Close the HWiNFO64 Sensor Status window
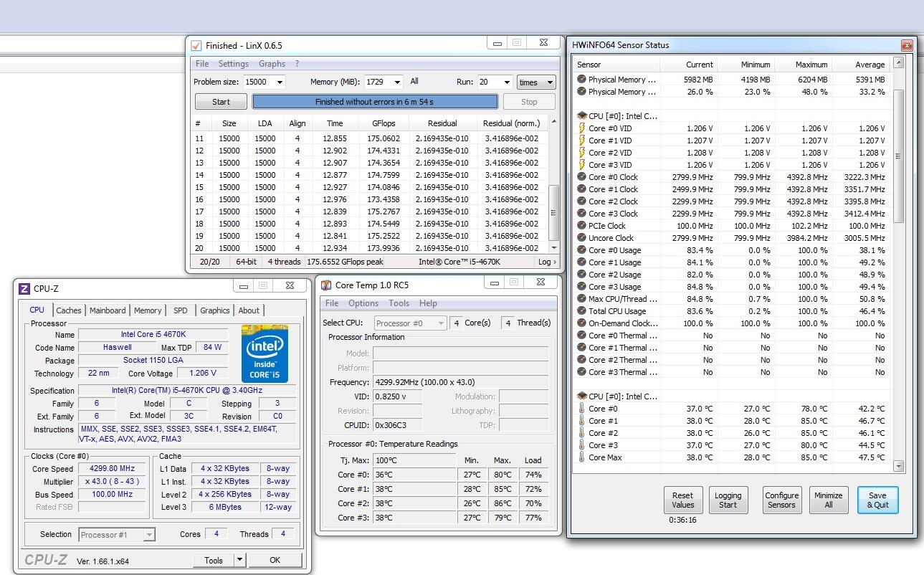This screenshot has height=575, width=924. click(x=907, y=45)
